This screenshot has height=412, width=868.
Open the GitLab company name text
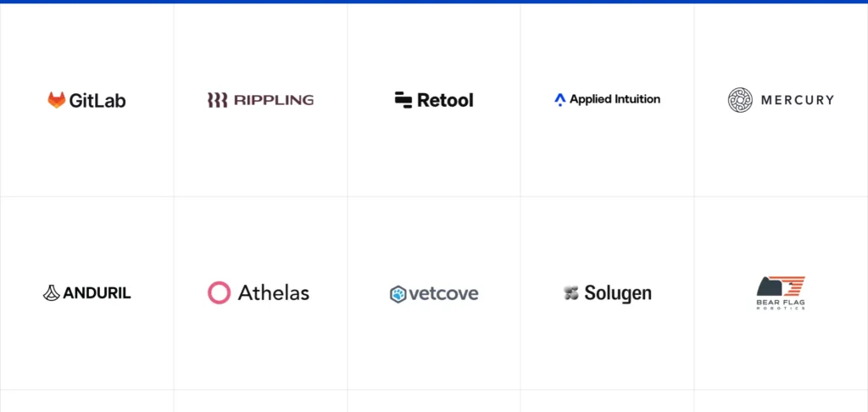coord(97,100)
